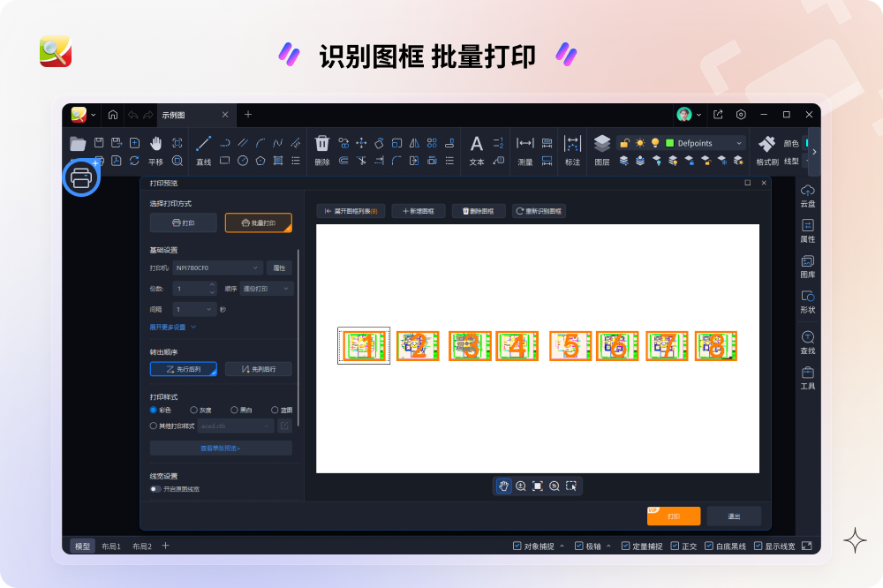Open the Measure (测量) tool

(525, 142)
